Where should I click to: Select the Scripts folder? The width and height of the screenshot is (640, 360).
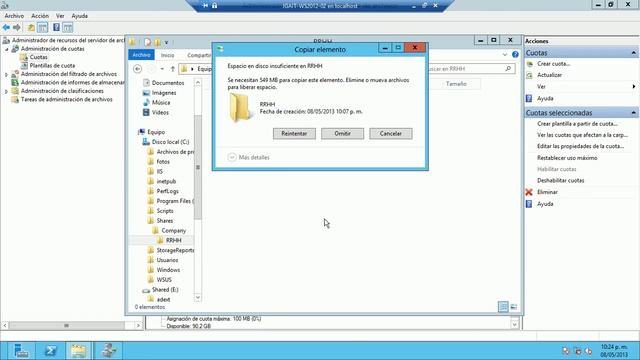click(165, 211)
